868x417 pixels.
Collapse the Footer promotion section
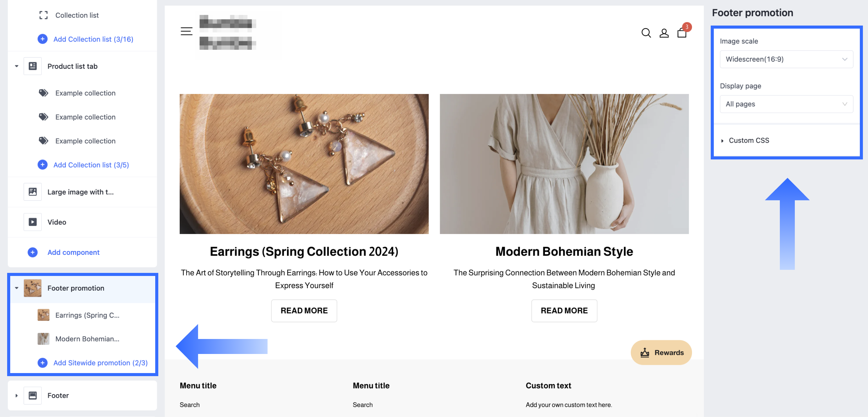tap(16, 288)
